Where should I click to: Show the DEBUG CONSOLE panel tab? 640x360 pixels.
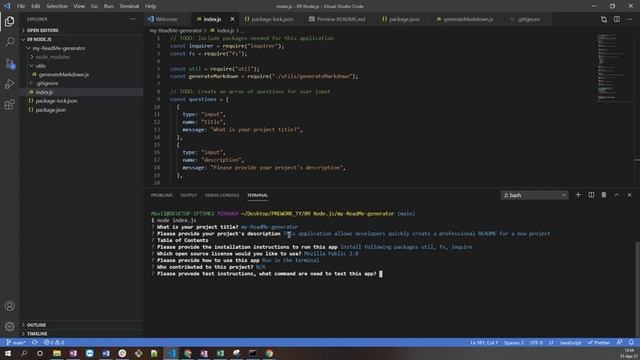click(222, 195)
